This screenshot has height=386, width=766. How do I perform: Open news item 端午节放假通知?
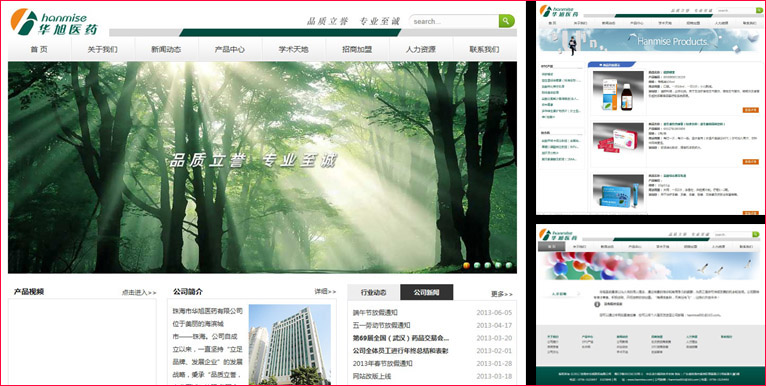coord(375,313)
